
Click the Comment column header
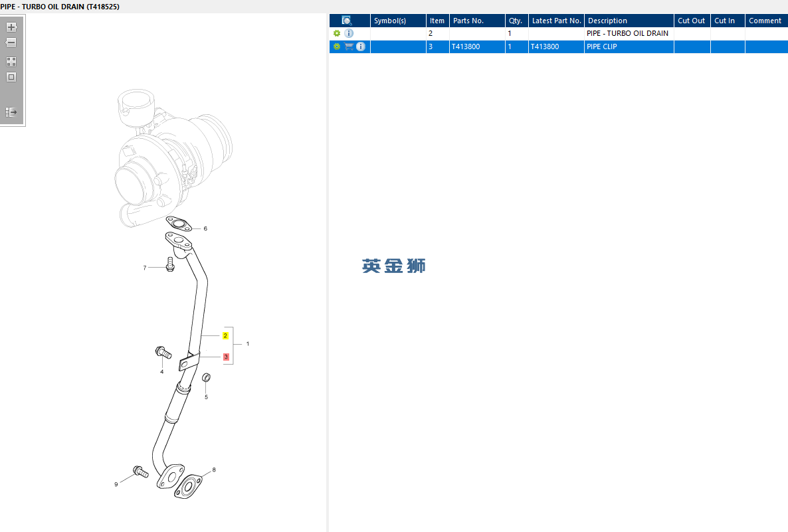coord(766,21)
